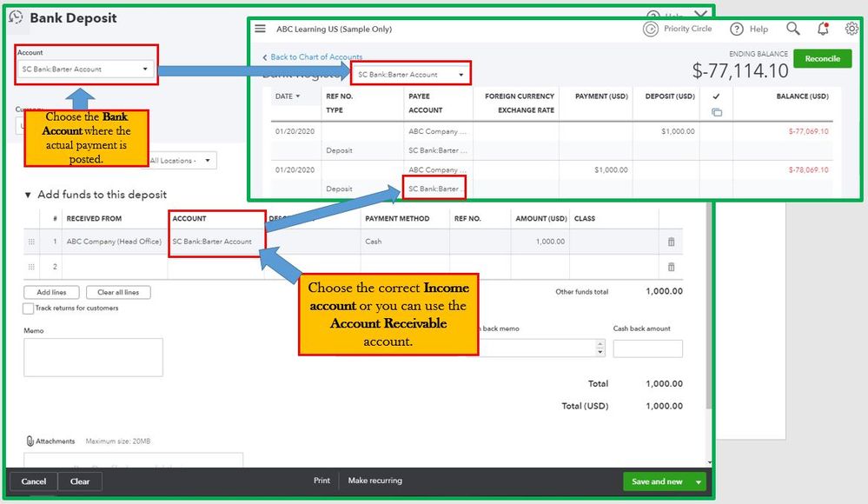The image size is (868, 504).
Task: Click the Help question mark icon
Action: click(736, 29)
